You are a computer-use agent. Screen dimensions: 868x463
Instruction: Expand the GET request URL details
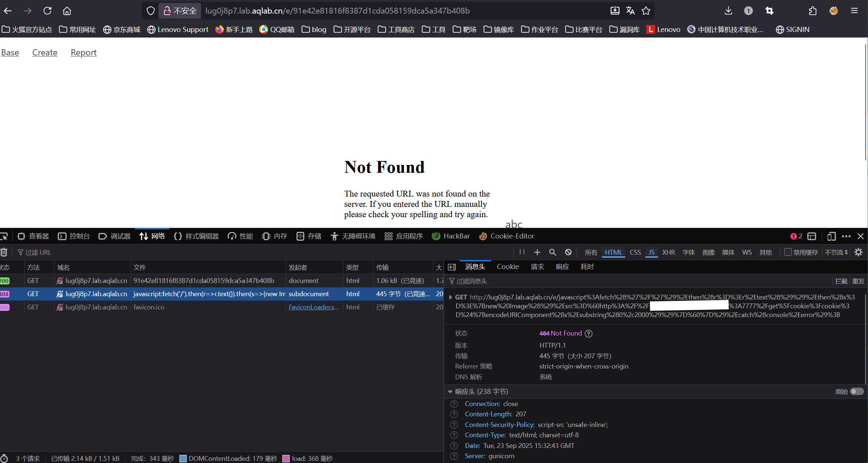point(450,297)
